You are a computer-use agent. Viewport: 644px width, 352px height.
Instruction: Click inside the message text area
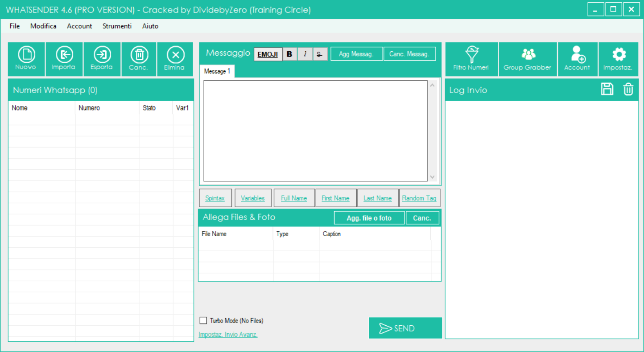315,131
